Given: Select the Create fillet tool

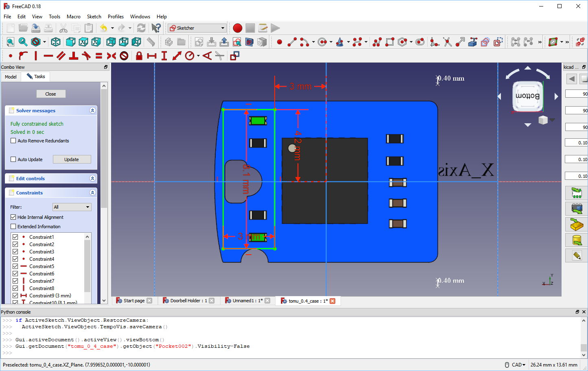Looking at the screenshot, I should (x=434, y=42).
